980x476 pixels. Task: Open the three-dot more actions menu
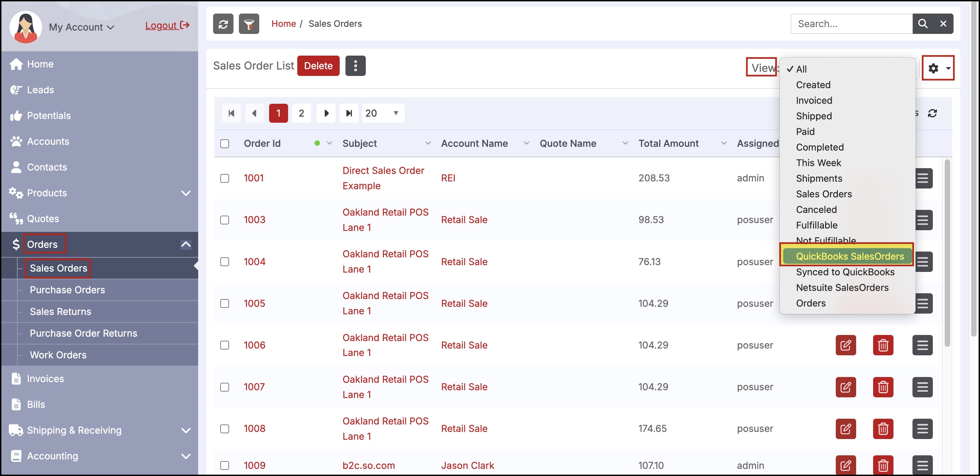click(x=355, y=66)
